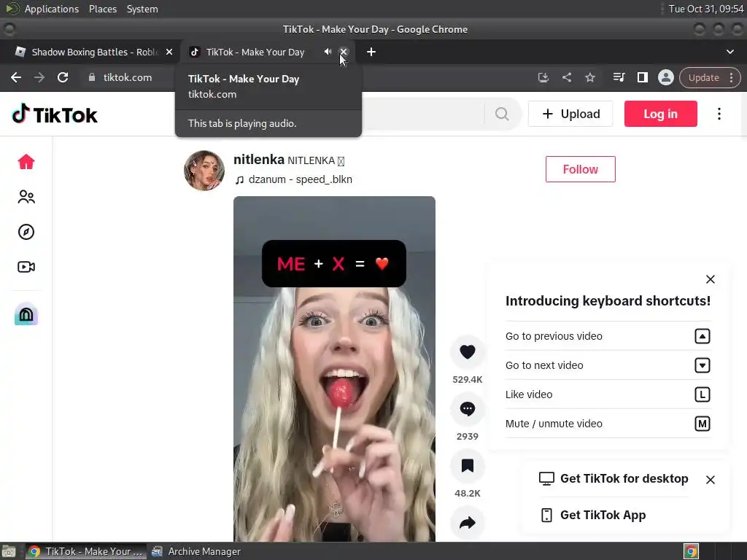Select the TikTok - Make Your Day tab
The image size is (747, 560).
tap(255, 52)
